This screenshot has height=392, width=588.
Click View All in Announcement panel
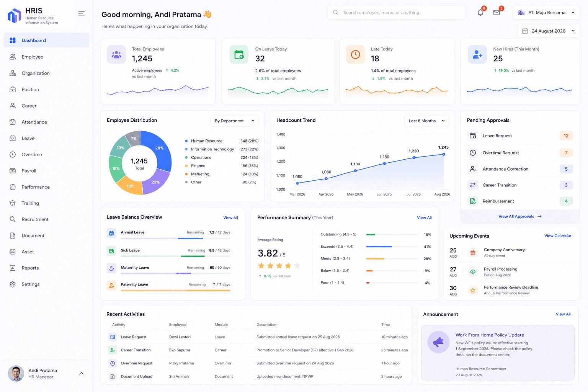coord(563,314)
